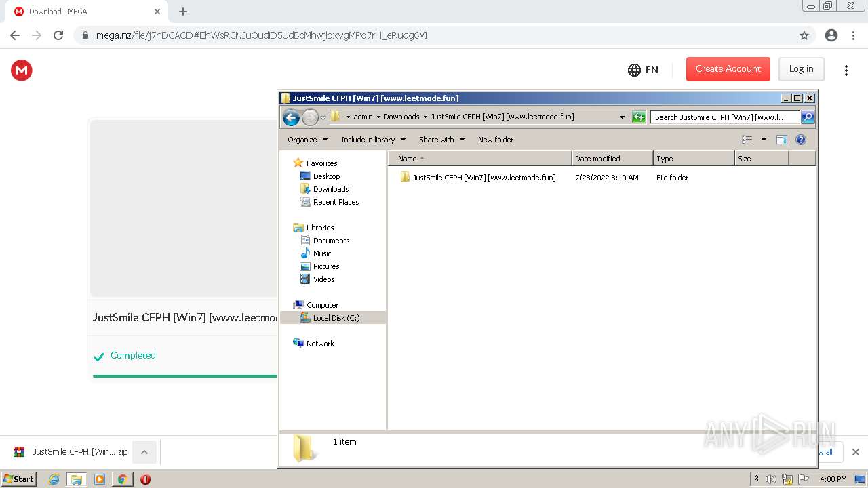Open the Organize menu in Explorer
The height and width of the screenshot is (488, 868).
coord(307,140)
